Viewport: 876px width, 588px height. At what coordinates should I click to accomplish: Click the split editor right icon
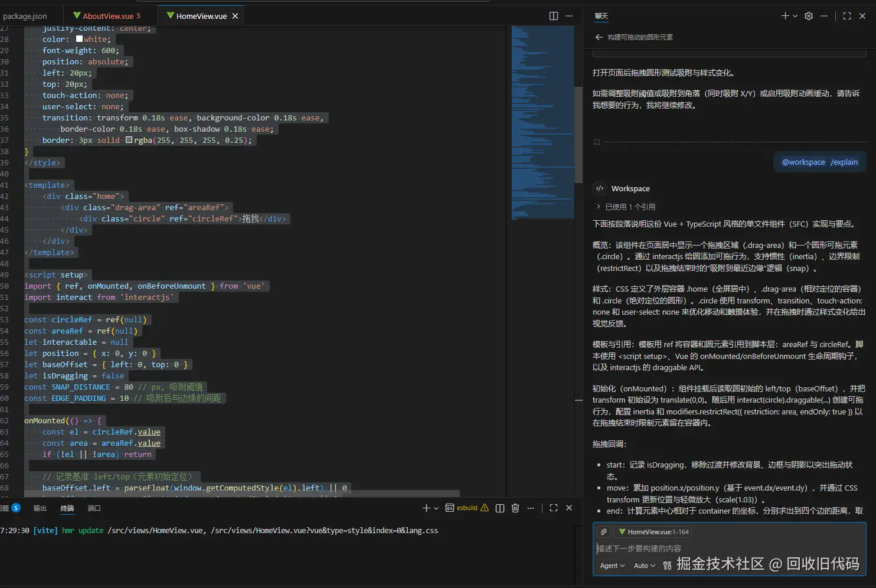point(554,16)
